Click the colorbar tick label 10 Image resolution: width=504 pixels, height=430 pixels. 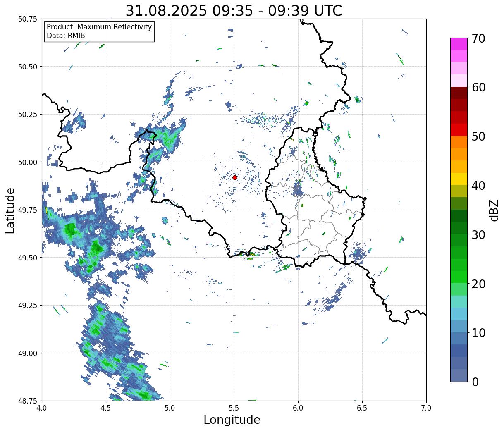click(x=478, y=332)
